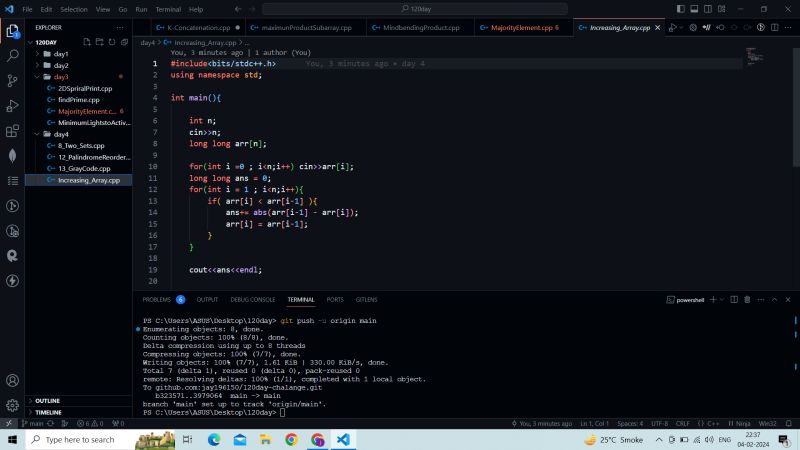This screenshot has width=800, height=450.
Task: Switch to the GitLens panel tab
Action: tap(366, 300)
